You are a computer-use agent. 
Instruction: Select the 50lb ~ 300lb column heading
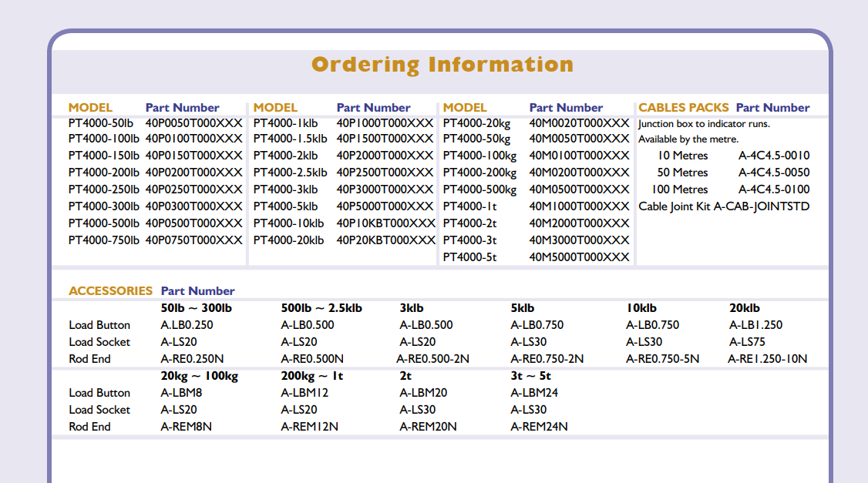pyautogui.click(x=197, y=308)
